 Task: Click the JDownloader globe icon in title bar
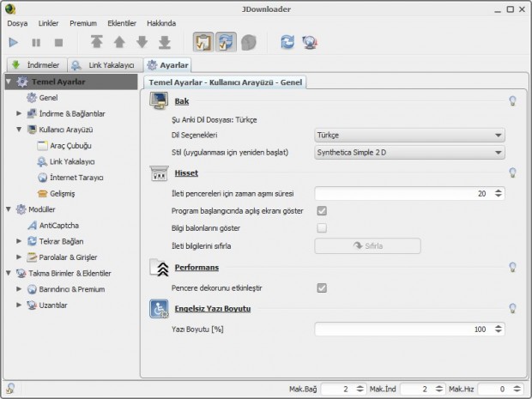10,9
